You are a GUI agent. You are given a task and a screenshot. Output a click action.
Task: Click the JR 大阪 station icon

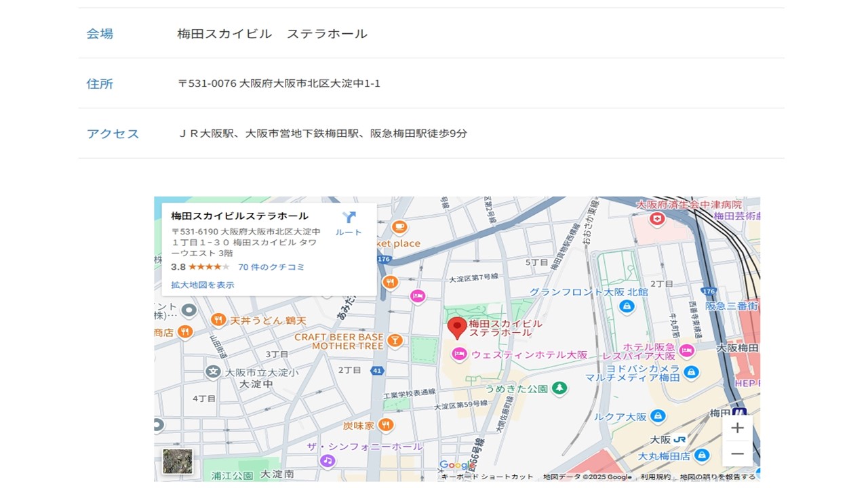(679, 439)
